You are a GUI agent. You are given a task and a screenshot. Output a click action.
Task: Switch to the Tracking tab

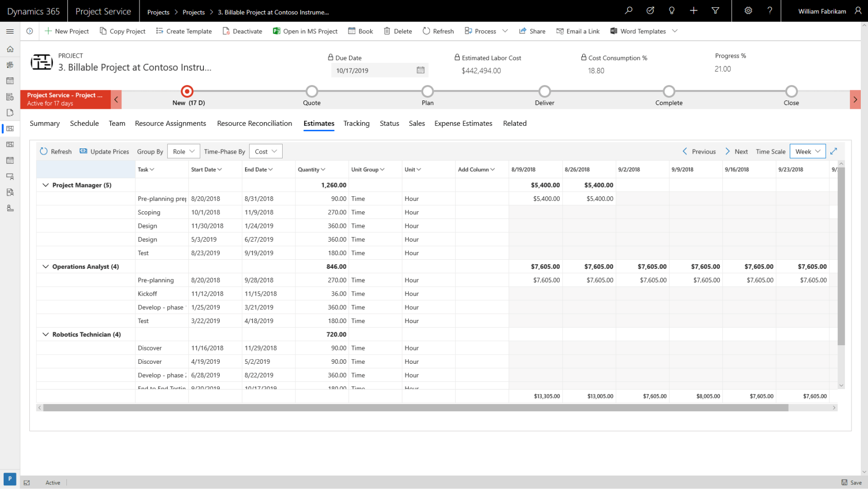[356, 123]
